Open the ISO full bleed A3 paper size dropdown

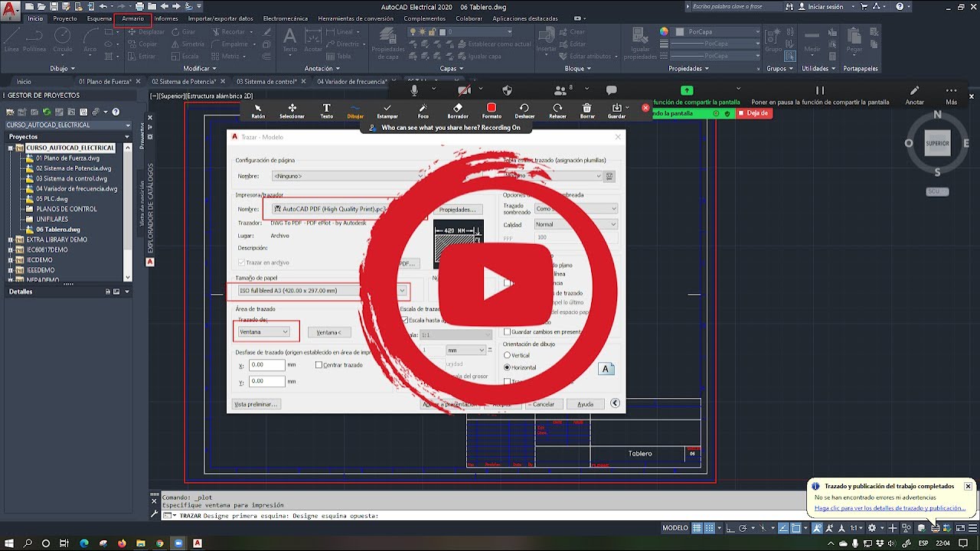pos(322,291)
